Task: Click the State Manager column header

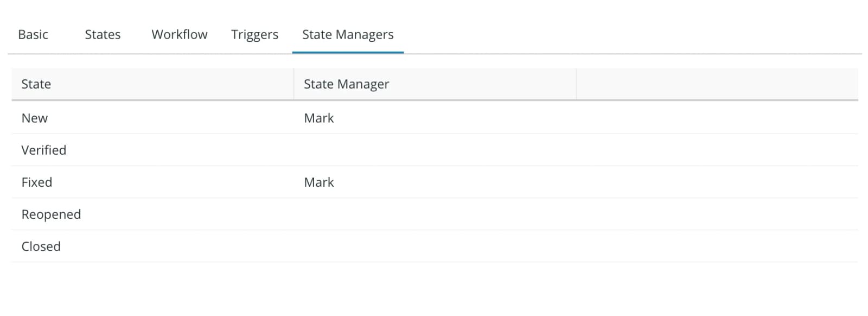Action: [x=435, y=84]
